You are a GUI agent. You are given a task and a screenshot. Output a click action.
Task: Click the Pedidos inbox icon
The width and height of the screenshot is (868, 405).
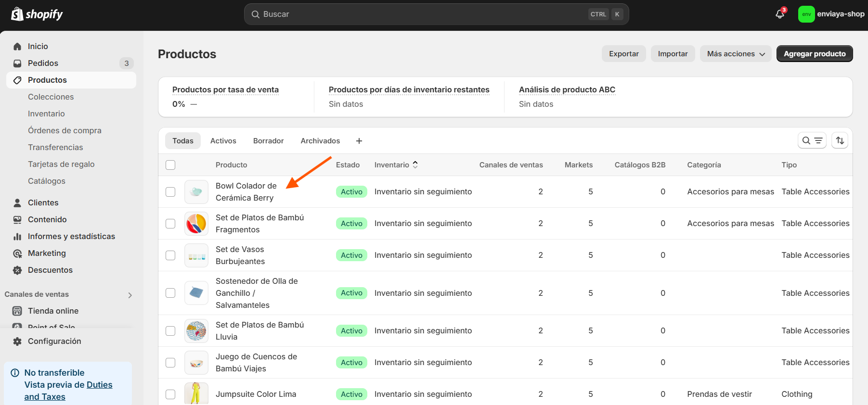17,63
